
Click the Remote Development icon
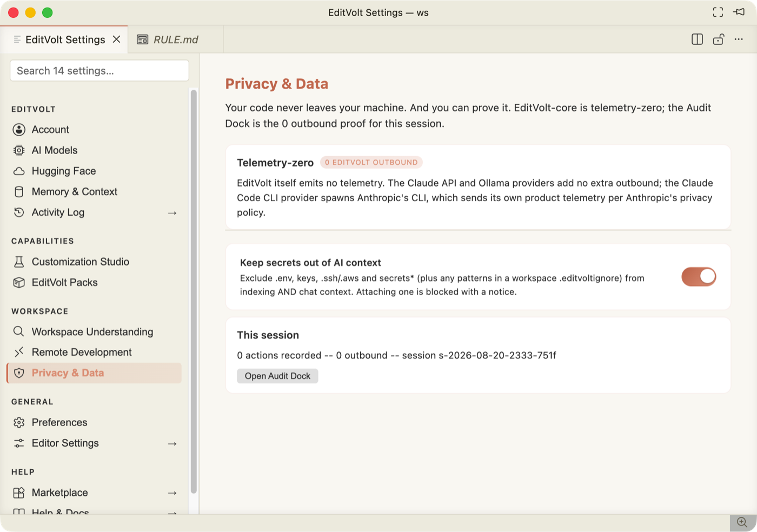pyautogui.click(x=19, y=352)
